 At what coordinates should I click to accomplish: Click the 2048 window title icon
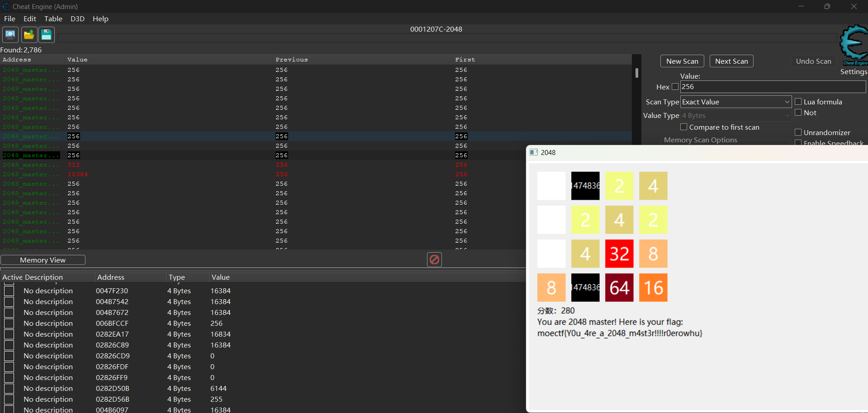pyautogui.click(x=534, y=153)
